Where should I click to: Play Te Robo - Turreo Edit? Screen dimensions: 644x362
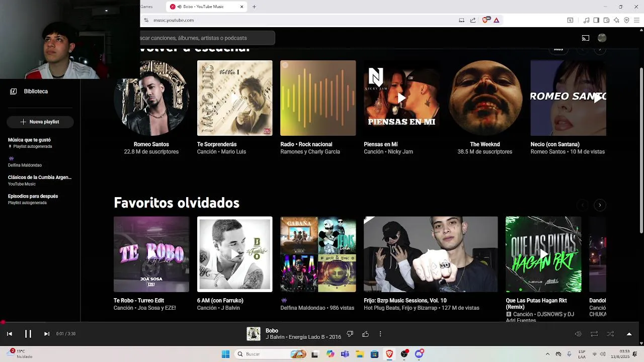151,254
